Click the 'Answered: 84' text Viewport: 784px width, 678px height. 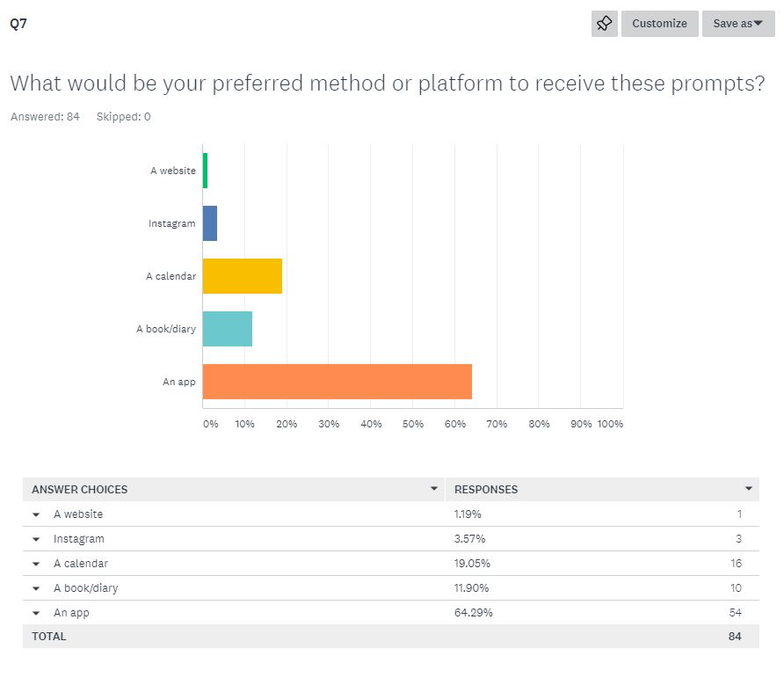point(45,116)
